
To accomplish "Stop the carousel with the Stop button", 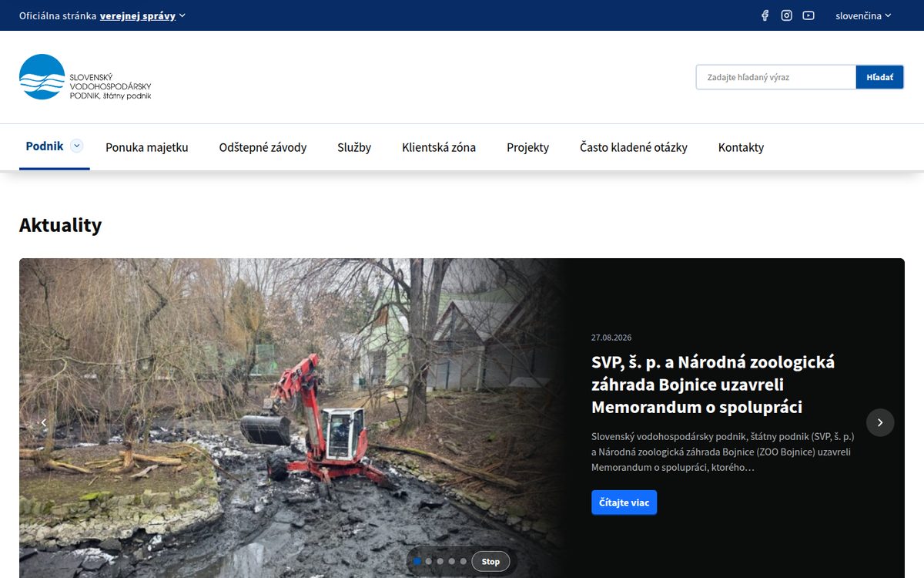I will [x=490, y=562].
